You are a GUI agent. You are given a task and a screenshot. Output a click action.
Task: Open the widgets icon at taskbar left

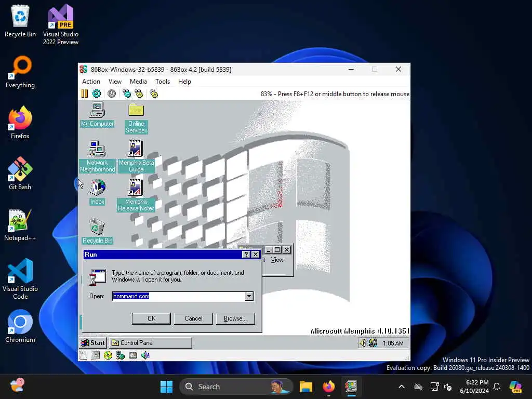(x=17, y=386)
